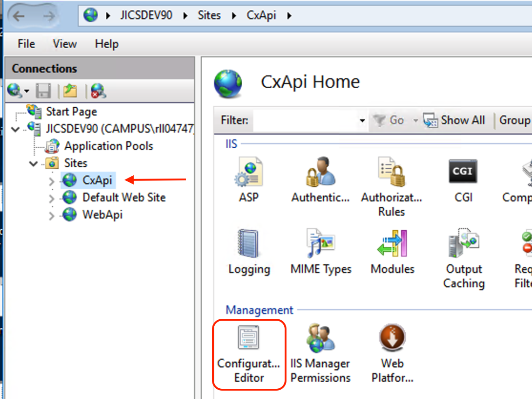
Task: Click the IIS group header
Action: point(232,144)
